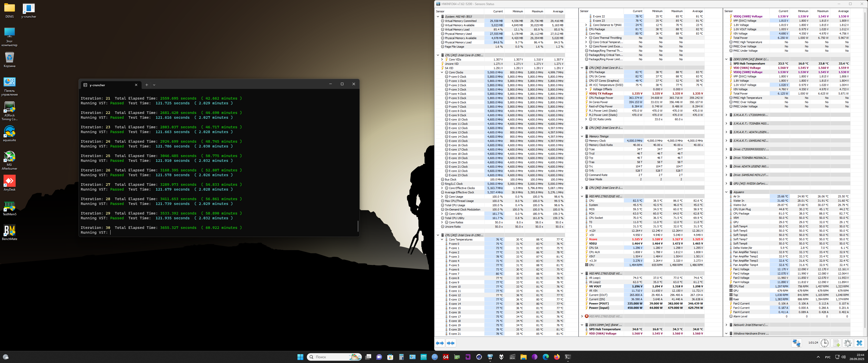The image size is (868, 363).
Task: Expand the GPU NVIDIA GeForce sensor group
Action: 726,184
